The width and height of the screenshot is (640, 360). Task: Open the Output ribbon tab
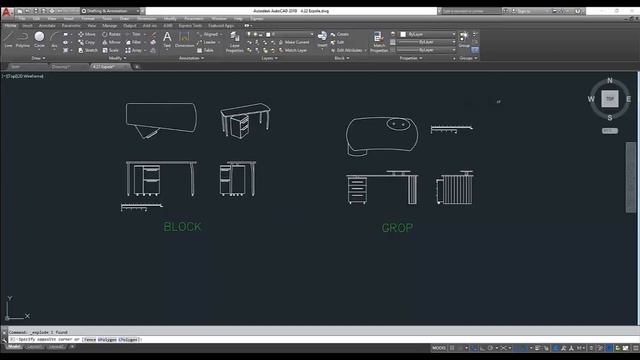tap(130, 25)
